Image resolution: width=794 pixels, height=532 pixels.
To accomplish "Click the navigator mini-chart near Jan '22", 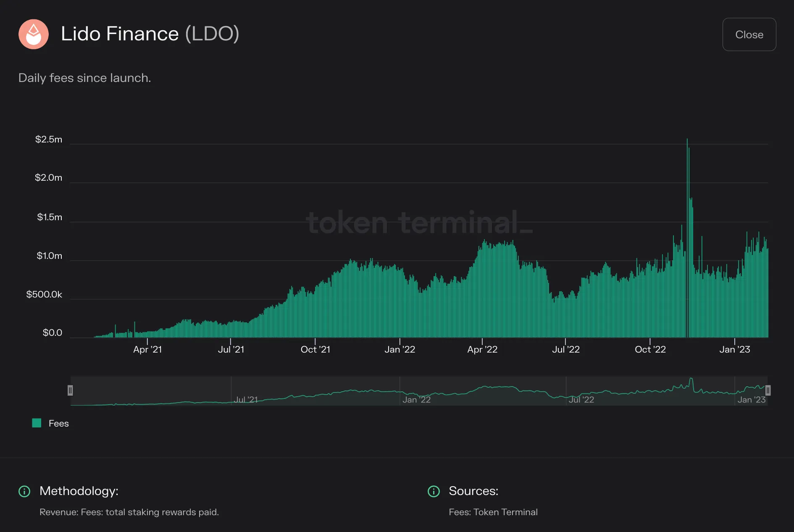I will pos(416,400).
